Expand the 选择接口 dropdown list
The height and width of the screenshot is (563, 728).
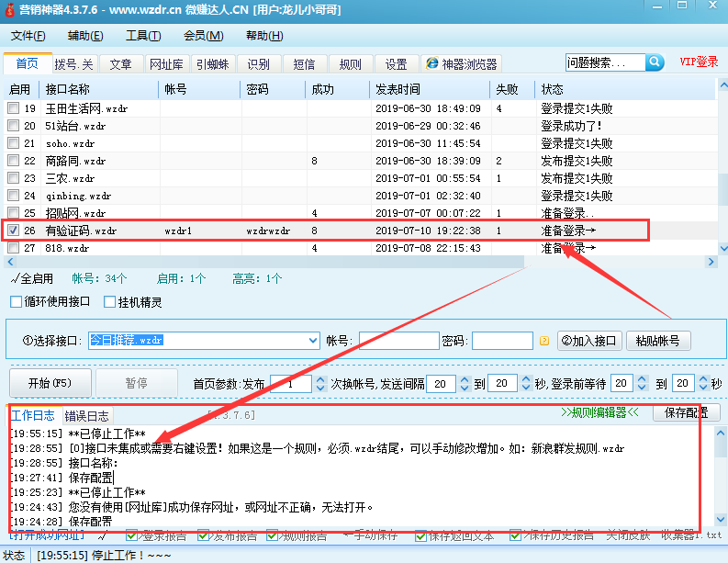click(x=313, y=341)
